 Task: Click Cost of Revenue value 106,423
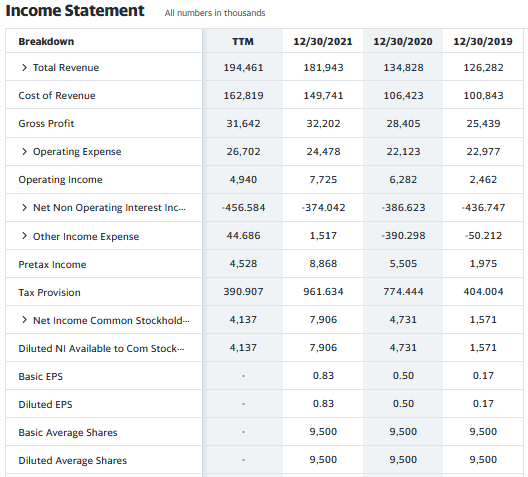pos(403,96)
